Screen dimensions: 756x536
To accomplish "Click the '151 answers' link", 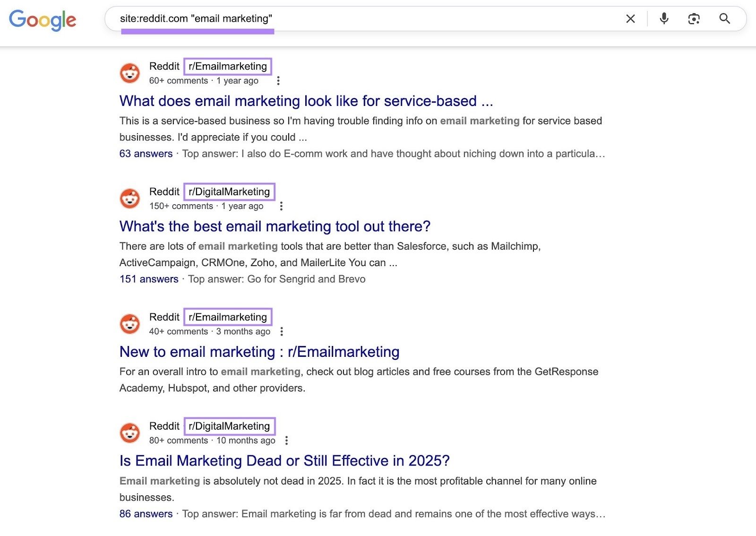I will coord(149,279).
